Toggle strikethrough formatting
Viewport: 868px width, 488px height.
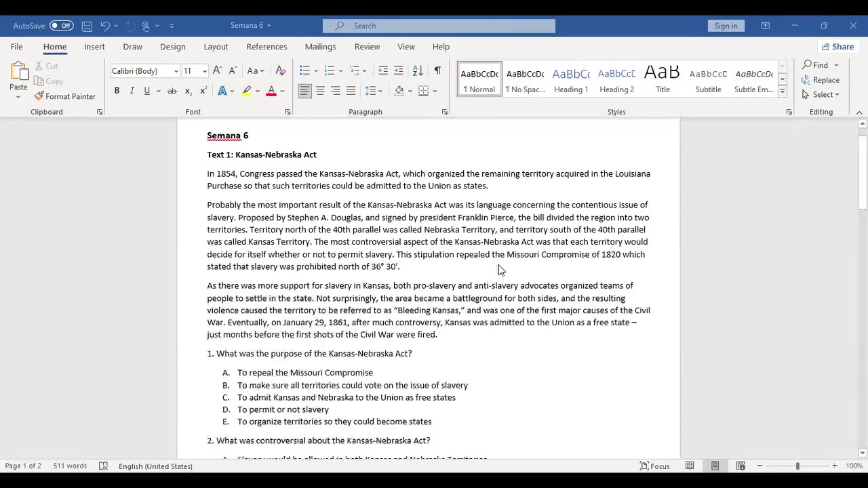tap(172, 91)
